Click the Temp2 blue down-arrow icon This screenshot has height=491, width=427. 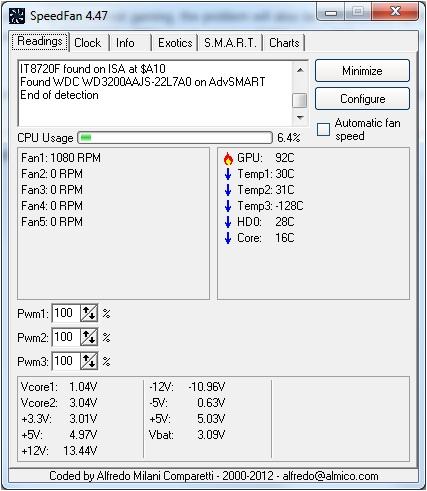[x=228, y=190]
